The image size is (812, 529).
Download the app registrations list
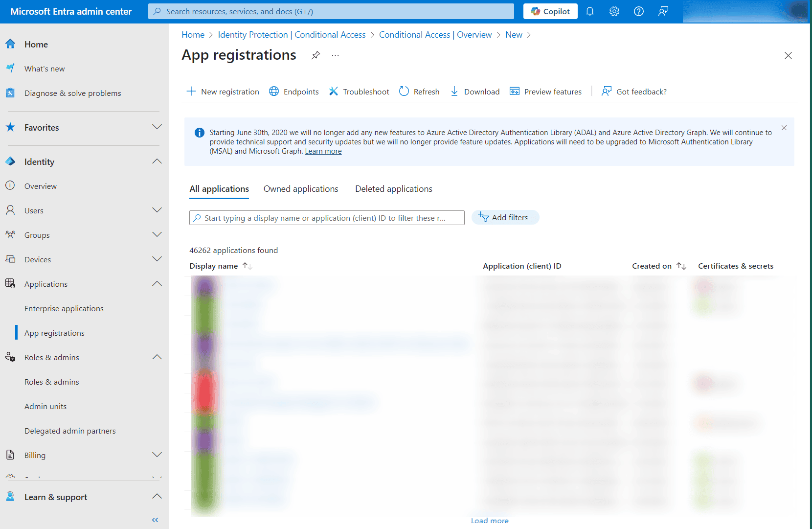[474, 92]
